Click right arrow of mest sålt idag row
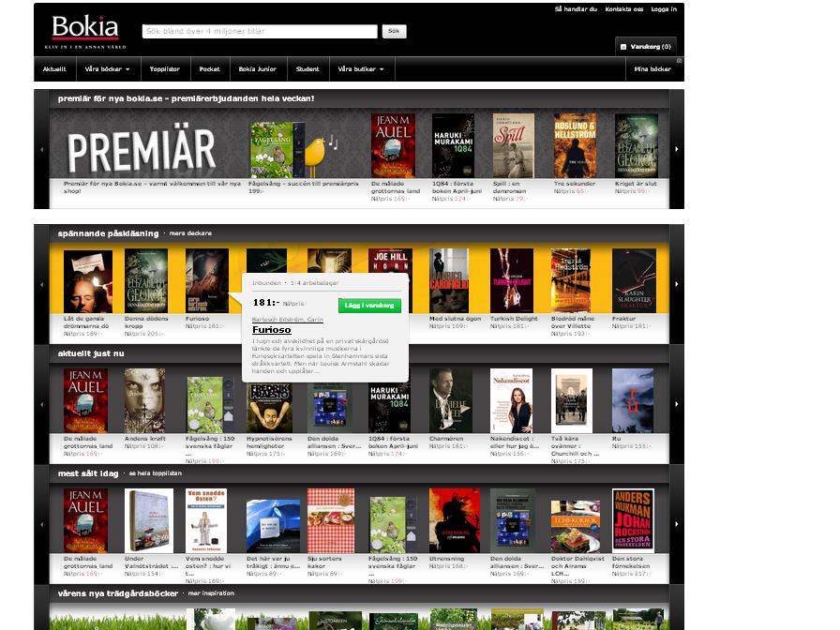The width and height of the screenshot is (840, 630). pos(677,524)
